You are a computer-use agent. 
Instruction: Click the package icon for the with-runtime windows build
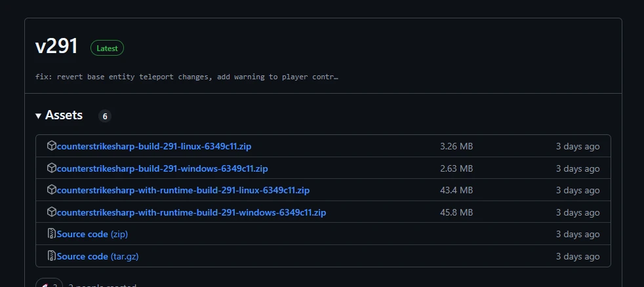pyautogui.click(x=52, y=212)
